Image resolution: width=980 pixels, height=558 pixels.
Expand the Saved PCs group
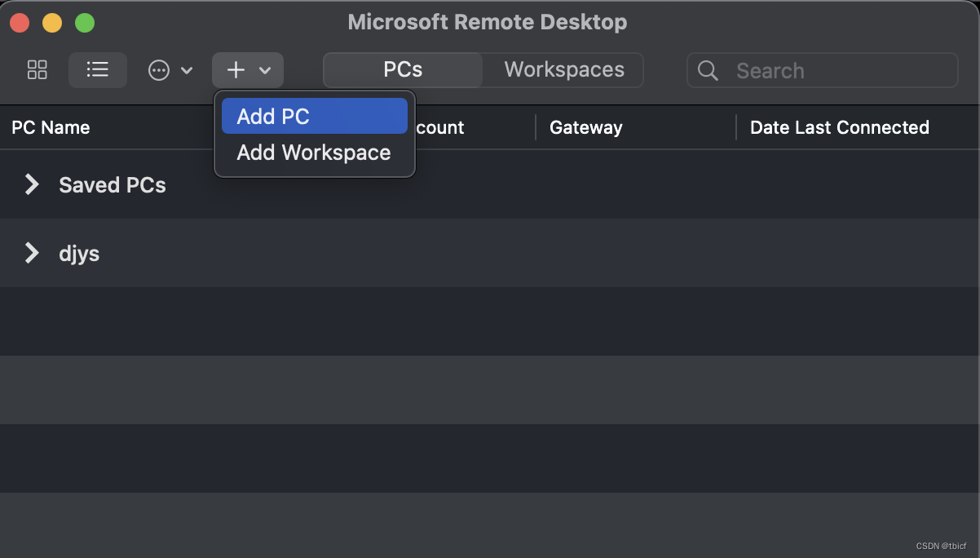[x=31, y=184]
